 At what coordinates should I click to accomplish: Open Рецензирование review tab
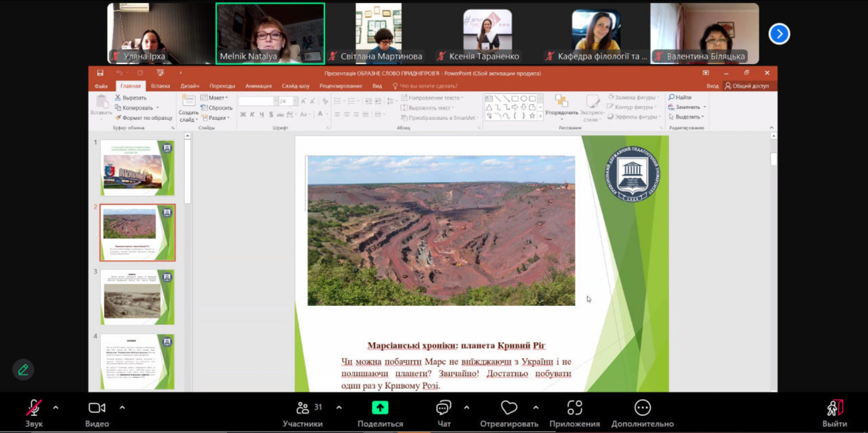(x=341, y=86)
